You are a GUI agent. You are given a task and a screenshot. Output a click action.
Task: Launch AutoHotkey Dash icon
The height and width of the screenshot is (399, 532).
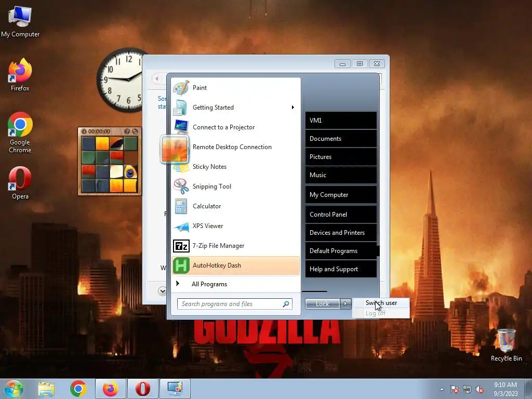click(x=181, y=265)
